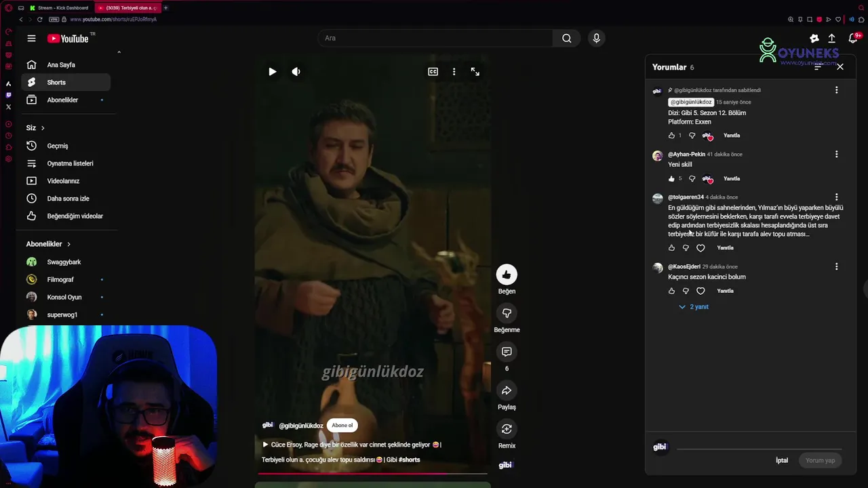Open the Remix option

[x=507, y=429]
